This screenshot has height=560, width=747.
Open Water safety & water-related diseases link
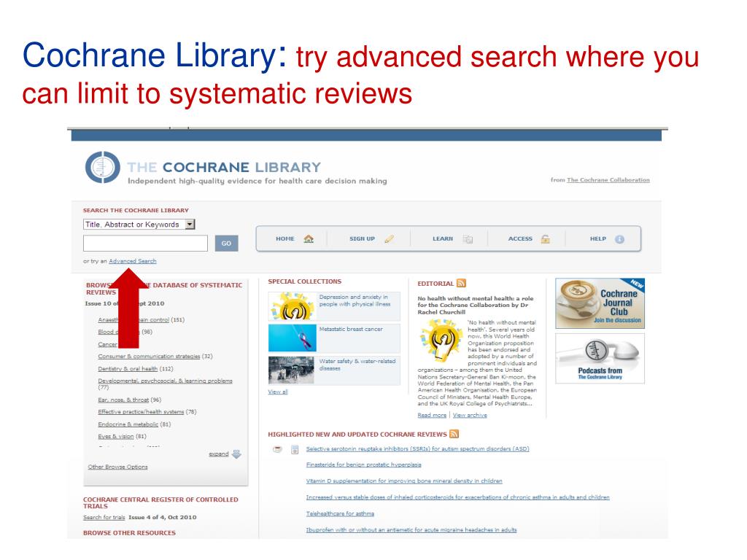357,365
